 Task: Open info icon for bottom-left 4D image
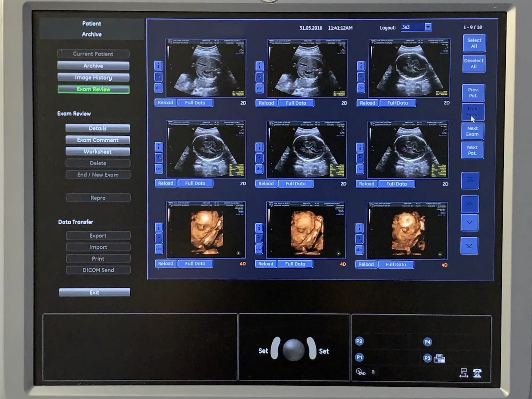click(159, 227)
